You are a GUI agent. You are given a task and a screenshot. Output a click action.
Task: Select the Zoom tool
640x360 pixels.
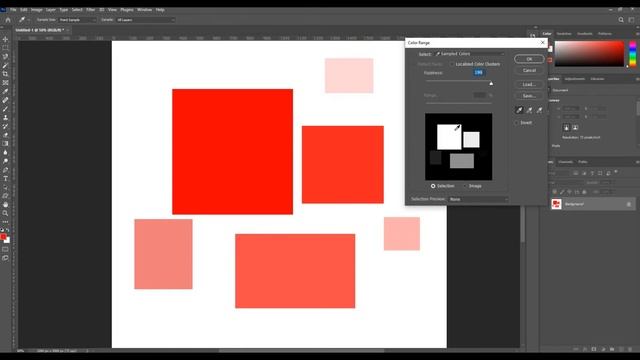(x=5, y=213)
